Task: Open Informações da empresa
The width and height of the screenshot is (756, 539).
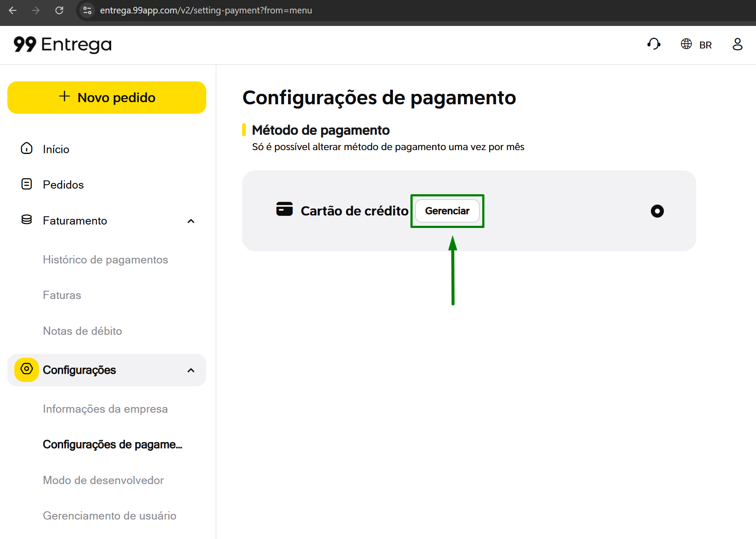Action: pos(105,409)
